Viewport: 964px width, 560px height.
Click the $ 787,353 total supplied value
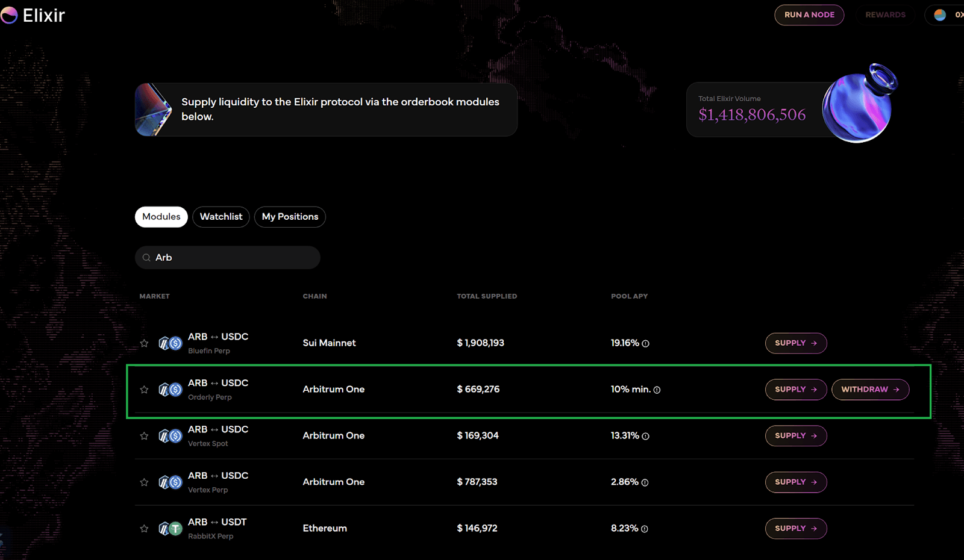click(x=477, y=482)
